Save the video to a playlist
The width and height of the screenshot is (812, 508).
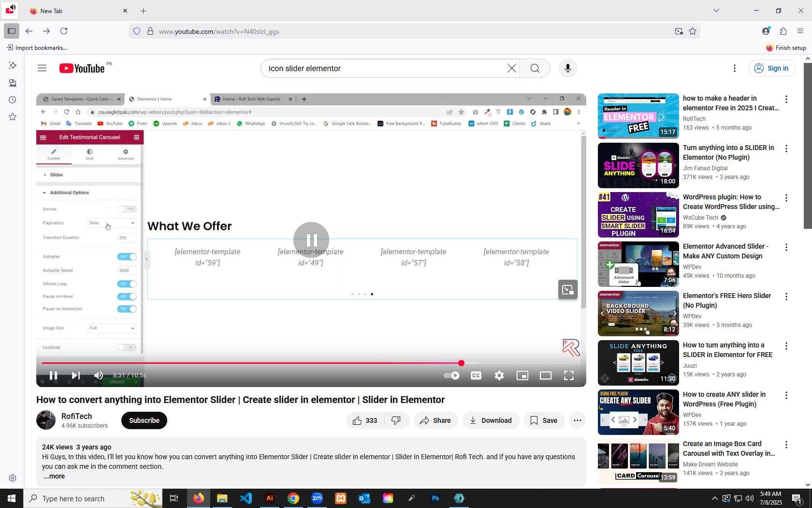[544, 420]
